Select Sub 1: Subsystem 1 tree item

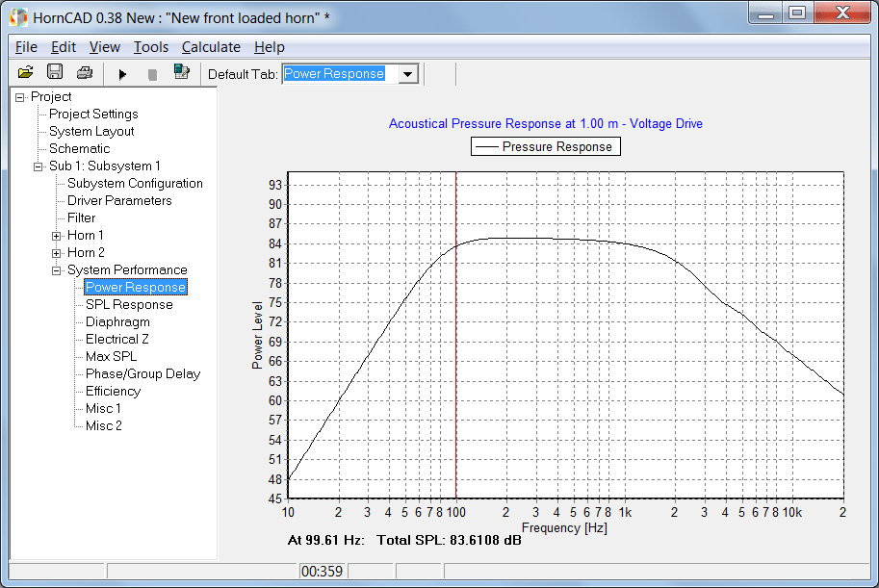click(105, 166)
